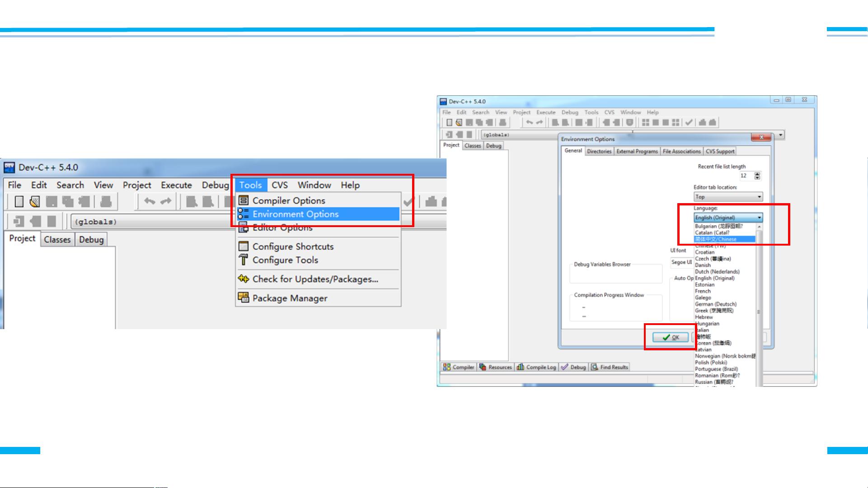Click Dev-C++ logo in enlarged window title bar
This screenshot has width=868, height=488.
[x=9, y=167]
